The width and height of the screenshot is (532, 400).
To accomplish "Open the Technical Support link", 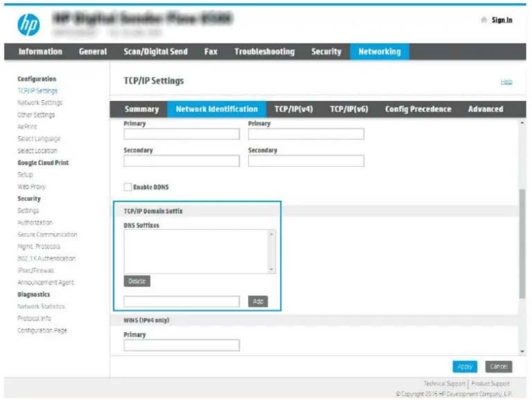I will [x=444, y=383].
